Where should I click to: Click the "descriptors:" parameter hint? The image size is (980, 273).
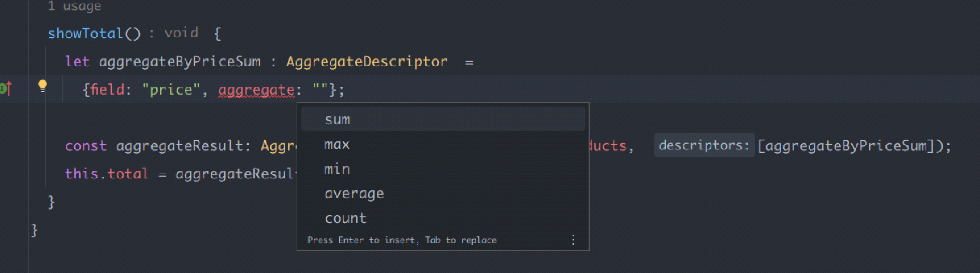[x=704, y=145]
